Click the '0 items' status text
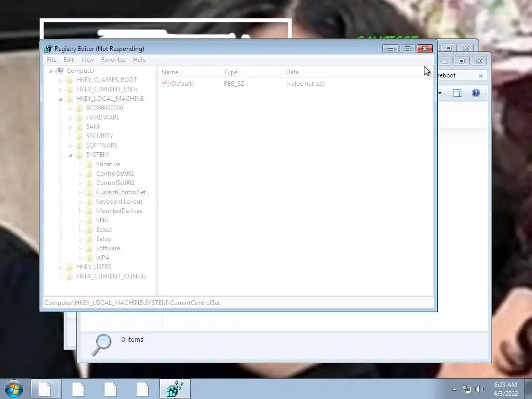The height and width of the screenshot is (399, 532). click(x=132, y=340)
